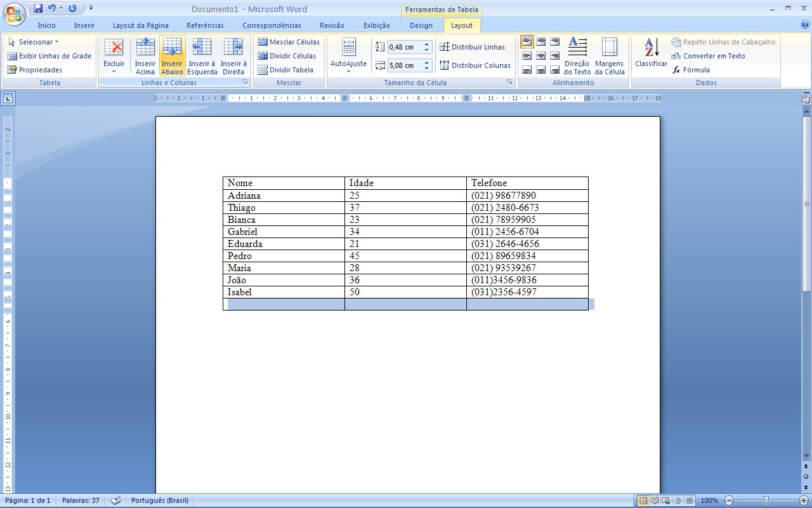812x508 pixels.
Task: Open the Fórmula dialog
Action: (691, 70)
